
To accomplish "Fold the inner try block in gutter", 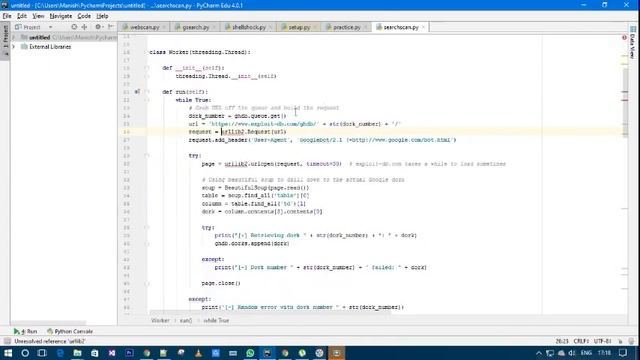I will tap(147, 227).
